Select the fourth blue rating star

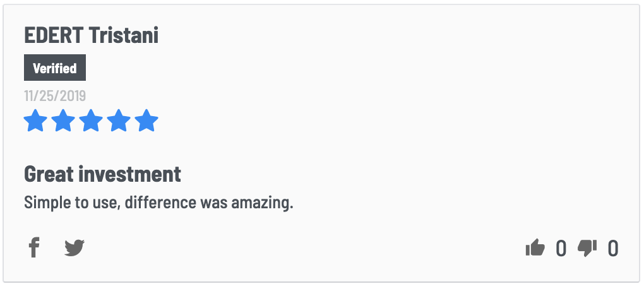[119, 121]
